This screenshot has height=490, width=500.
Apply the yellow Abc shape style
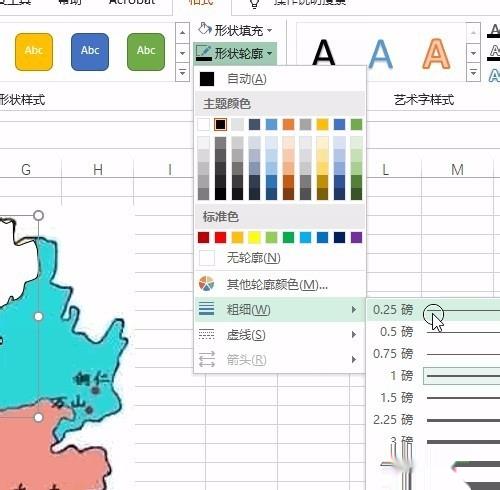pos(34,52)
